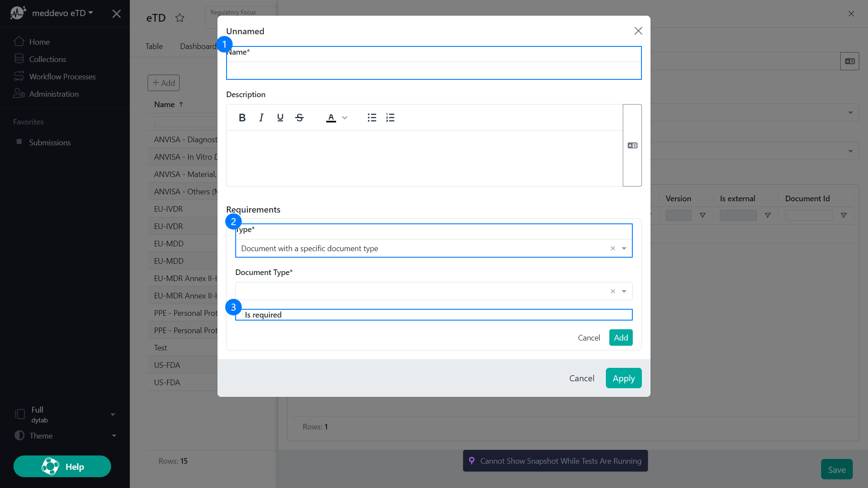This screenshot has width=868, height=488.
Task: Expand the font color picker dropdown
Action: 345,117
